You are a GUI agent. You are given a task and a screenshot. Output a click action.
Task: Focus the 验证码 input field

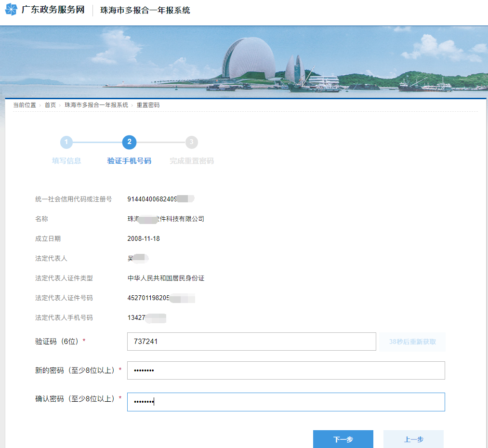pyautogui.click(x=251, y=342)
